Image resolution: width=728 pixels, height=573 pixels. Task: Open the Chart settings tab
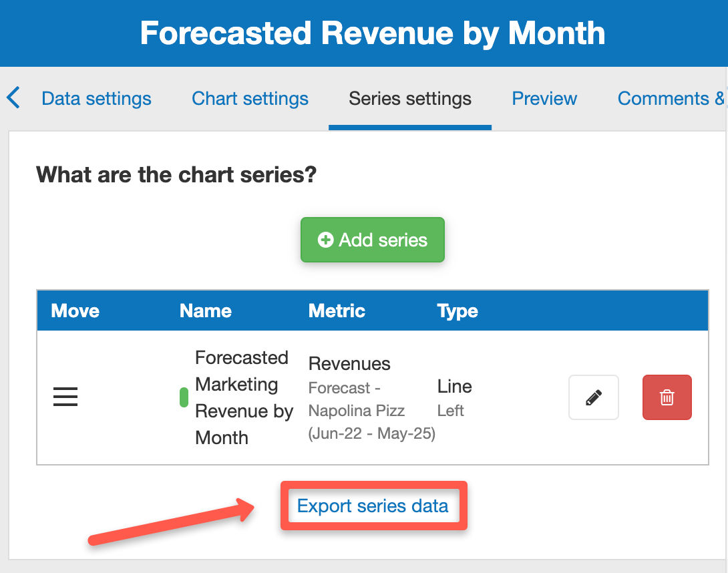coord(249,98)
